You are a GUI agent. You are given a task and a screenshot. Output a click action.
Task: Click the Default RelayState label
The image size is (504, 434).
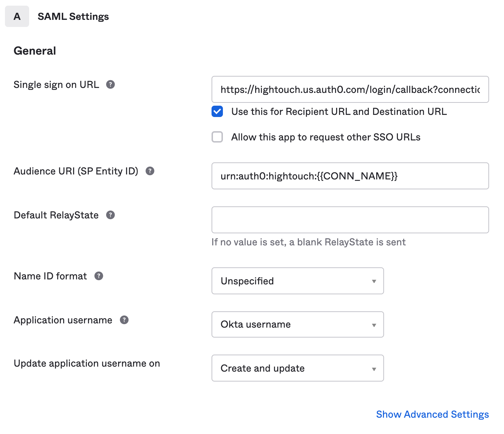tap(56, 215)
